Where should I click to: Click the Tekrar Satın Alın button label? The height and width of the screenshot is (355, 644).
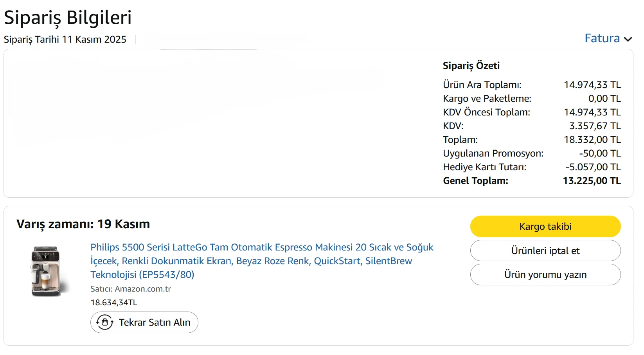155,322
